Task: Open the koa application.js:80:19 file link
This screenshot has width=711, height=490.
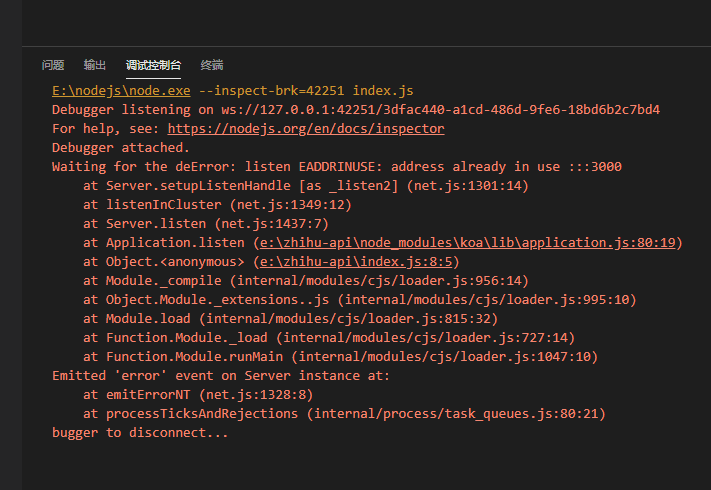Action: 466,243
